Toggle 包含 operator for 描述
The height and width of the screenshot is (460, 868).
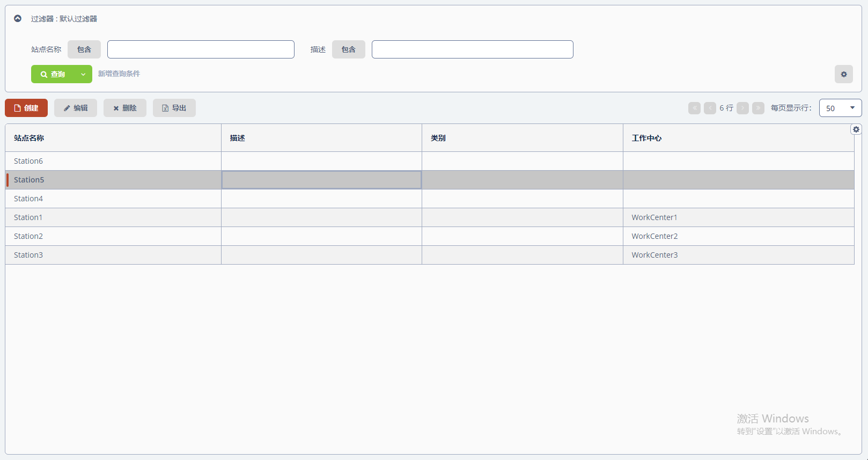tap(349, 49)
